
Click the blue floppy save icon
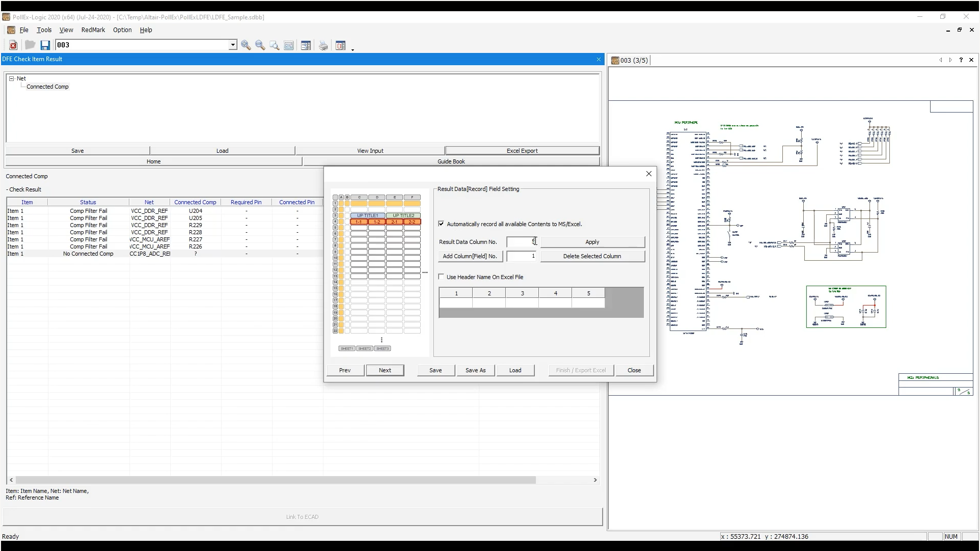pyautogui.click(x=45, y=45)
